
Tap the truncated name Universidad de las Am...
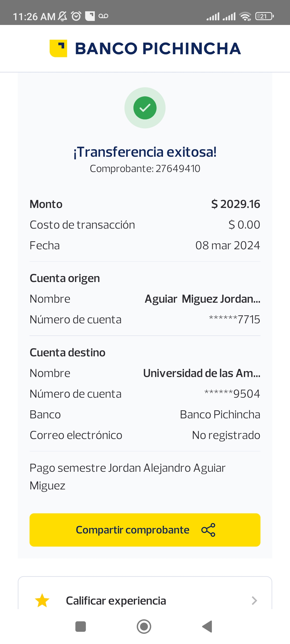[x=202, y=373]
